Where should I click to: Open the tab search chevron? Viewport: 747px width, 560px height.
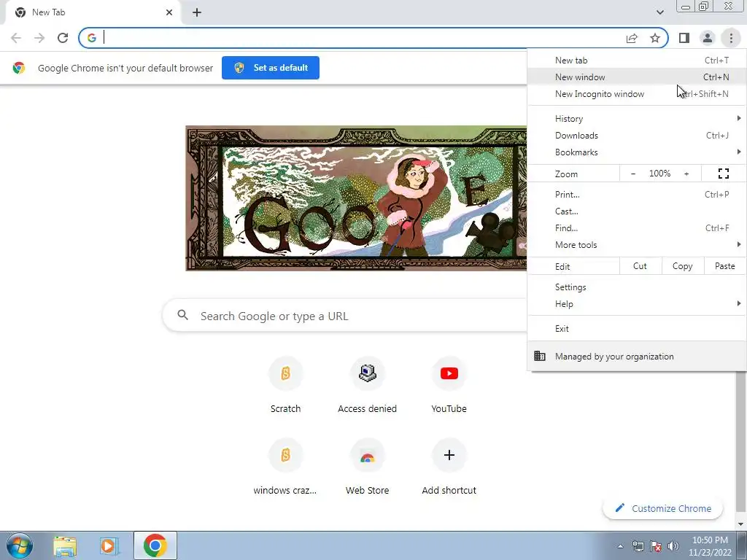coord(659,12)
